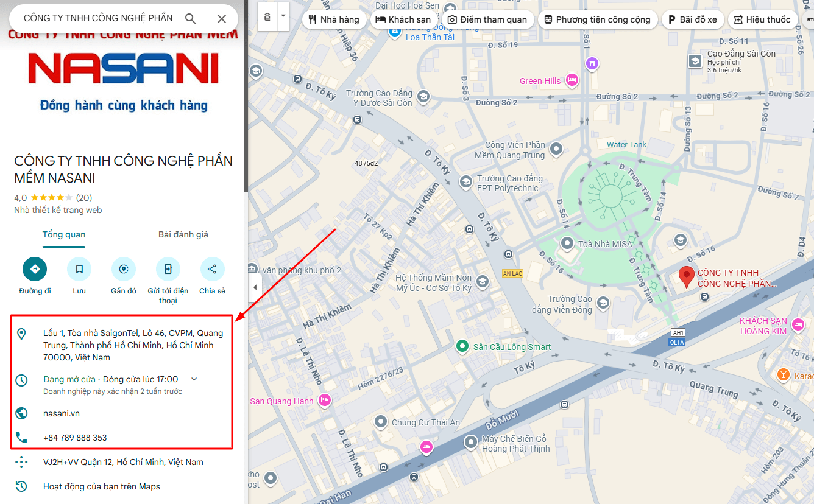Click the phone handset icon

[x=21, y=438]
